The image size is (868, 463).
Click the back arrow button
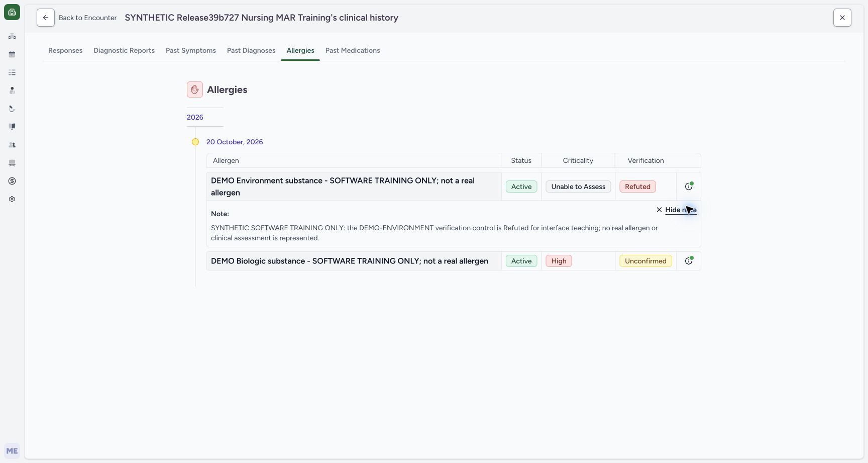coord(46,18)
